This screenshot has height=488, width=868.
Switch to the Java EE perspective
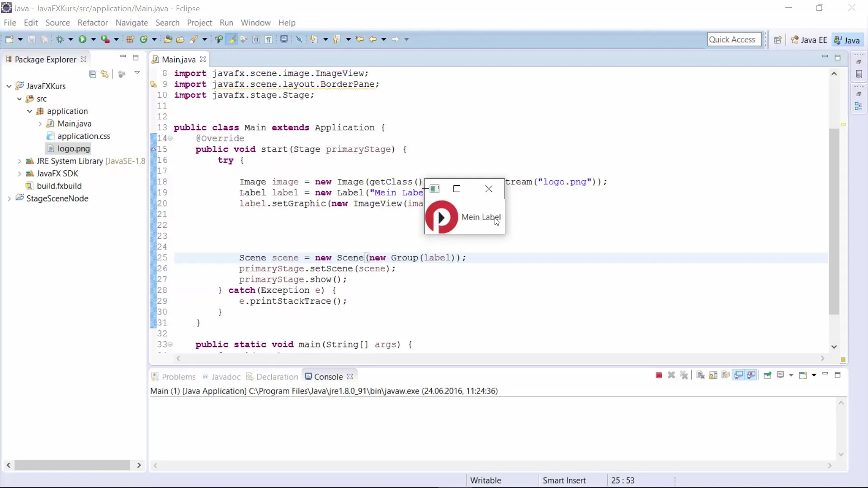point(809,40)
